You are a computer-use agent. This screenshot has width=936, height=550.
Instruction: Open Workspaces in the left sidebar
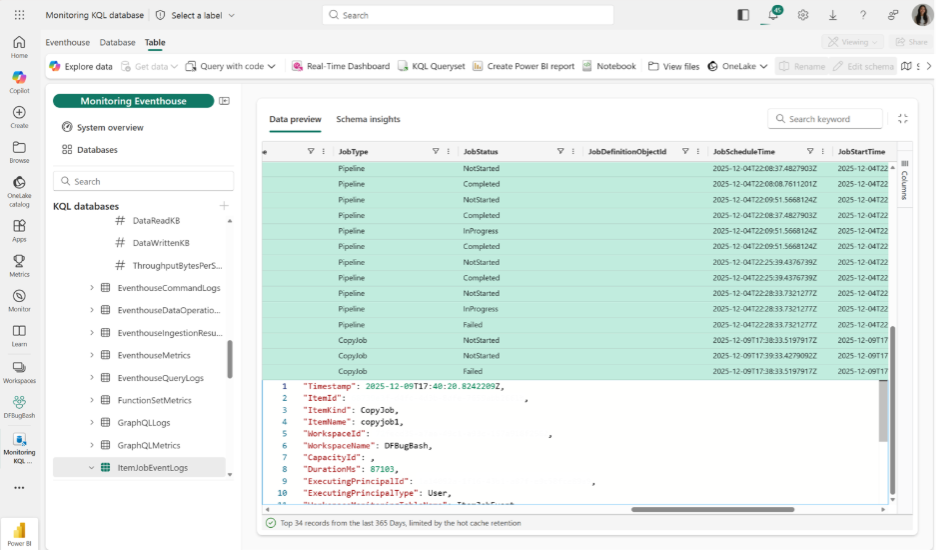(x=19, y=372)
